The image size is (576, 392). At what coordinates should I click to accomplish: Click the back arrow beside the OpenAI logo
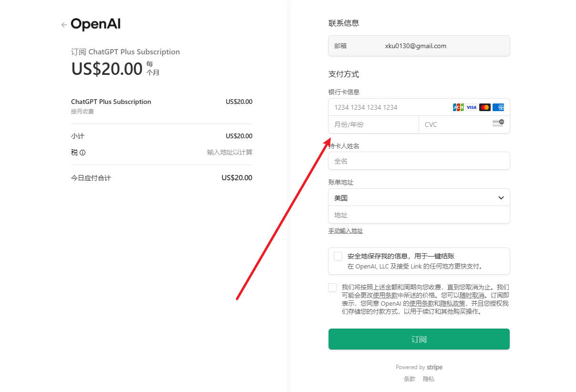[x=64, y=25]
